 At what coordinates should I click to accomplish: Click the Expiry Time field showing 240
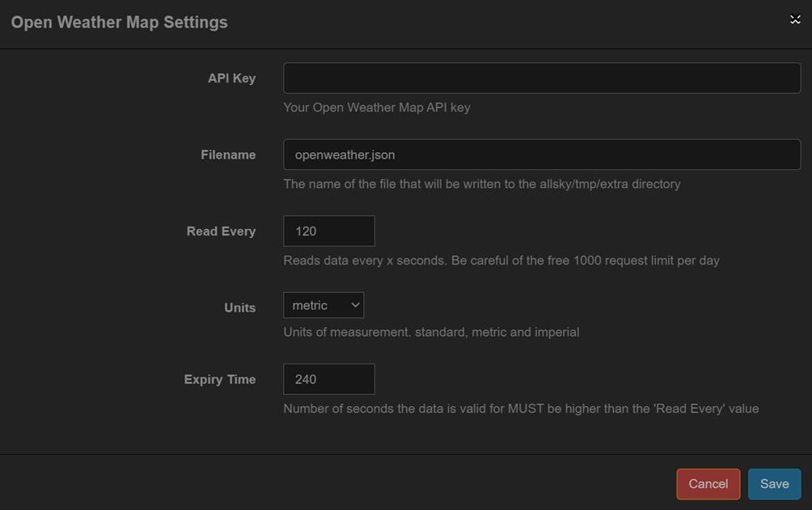pyautogui.click(x=328, y=379)
